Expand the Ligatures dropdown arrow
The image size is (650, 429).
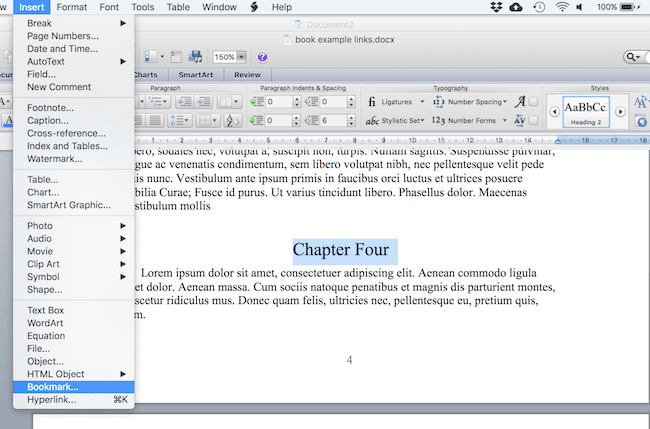422,102
